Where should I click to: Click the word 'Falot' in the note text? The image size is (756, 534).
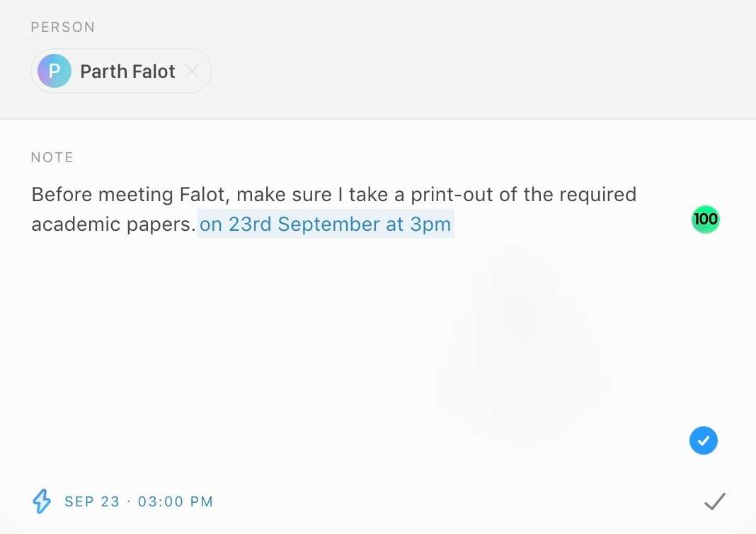pos(202,194)
